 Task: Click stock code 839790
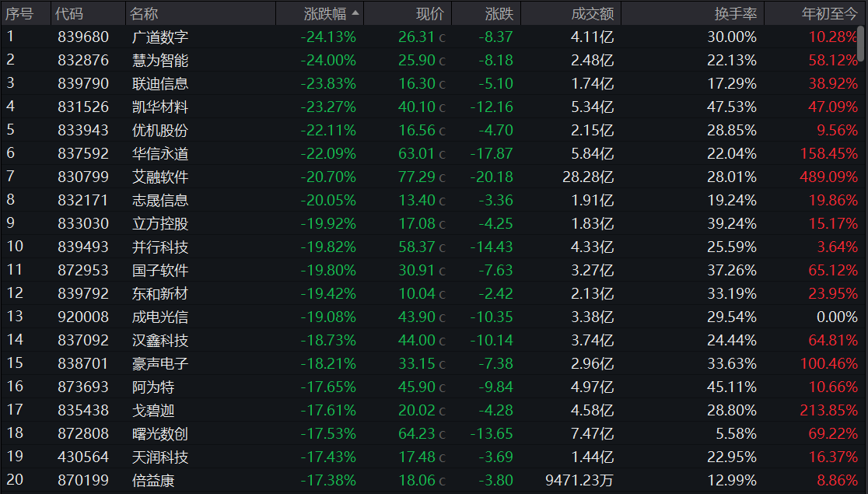tap(83, 83)
